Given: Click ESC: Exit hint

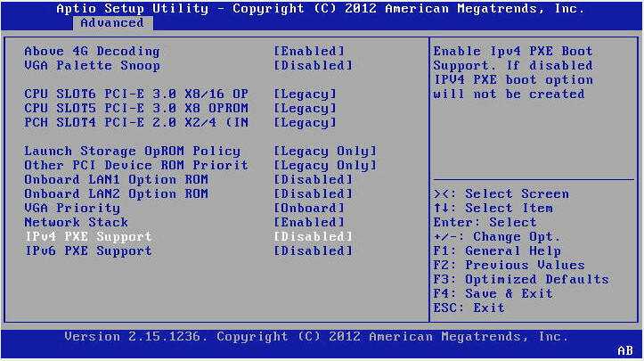Looking at the screenshot, I should point(469,308).
